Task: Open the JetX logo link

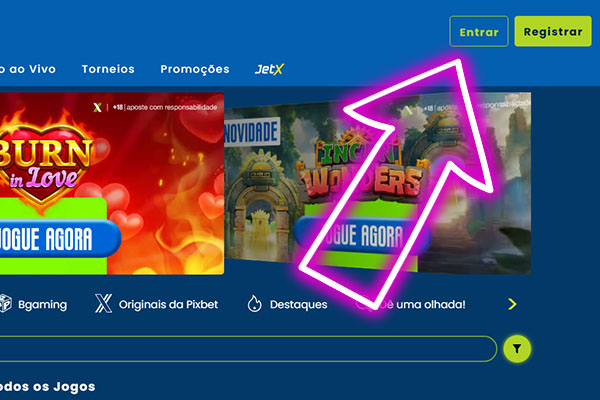Action: click(269, 69)
